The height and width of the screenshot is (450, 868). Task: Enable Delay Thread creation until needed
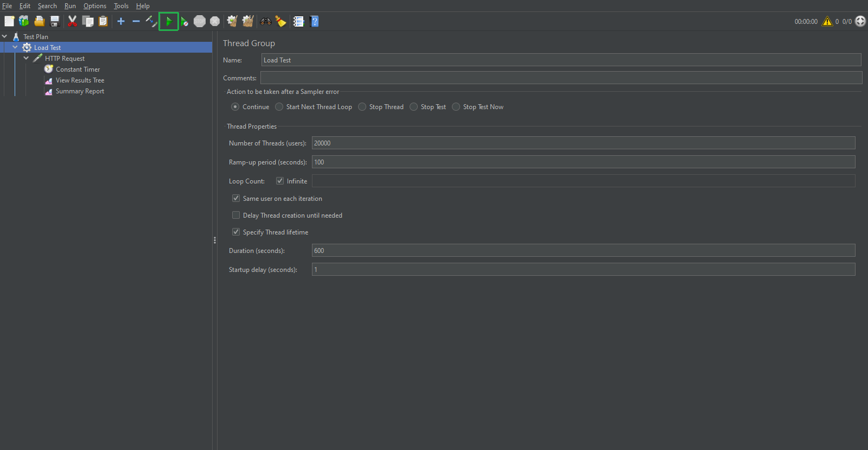[x=236, y=215]
